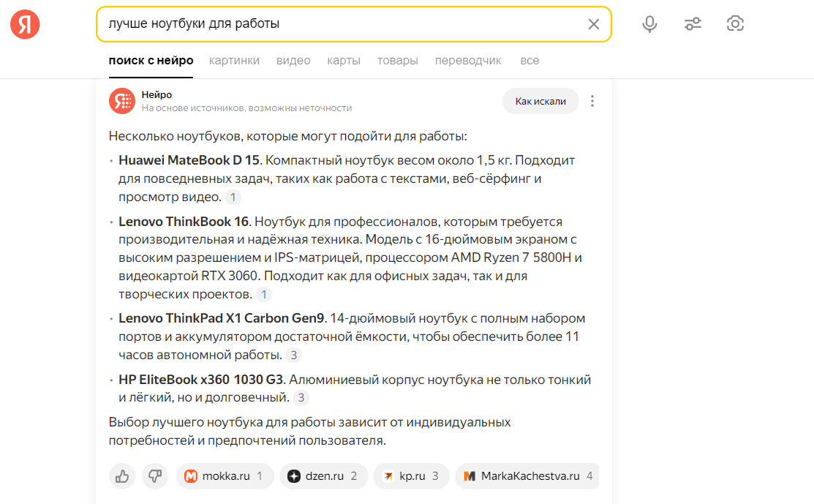Click the «На основе источников, возможны неточности» note
The height and width of the screenshot is (504, 814).
(x=246, y=108)
